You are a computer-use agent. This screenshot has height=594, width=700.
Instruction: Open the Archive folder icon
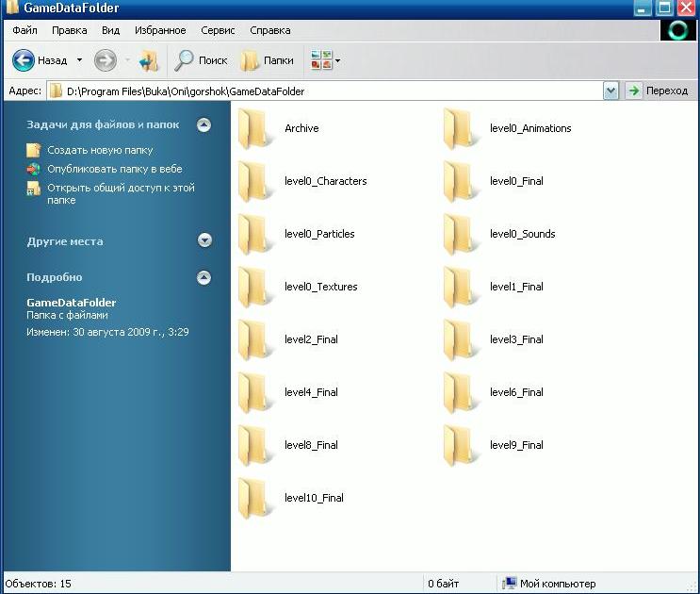tap(255, 128)
